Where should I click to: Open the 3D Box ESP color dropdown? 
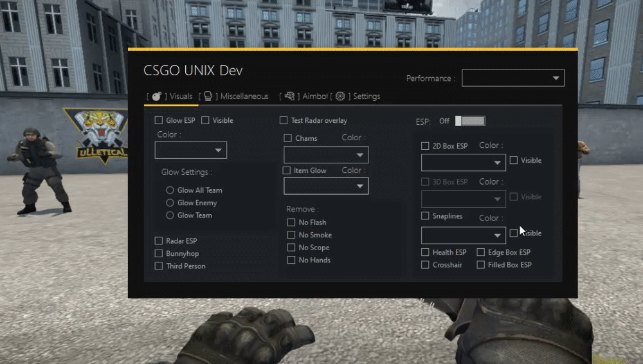pyautogui.click(x=464, y=199)
